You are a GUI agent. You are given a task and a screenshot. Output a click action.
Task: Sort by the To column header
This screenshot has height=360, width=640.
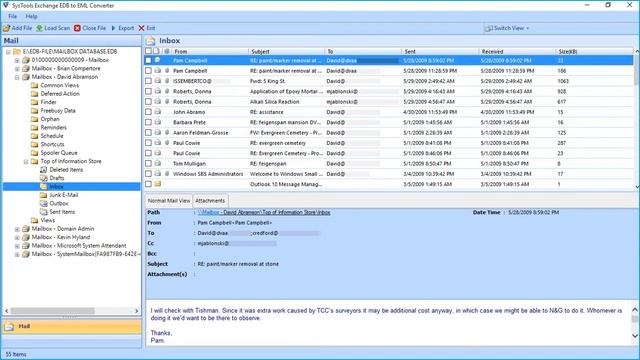[x=363, y=51]
